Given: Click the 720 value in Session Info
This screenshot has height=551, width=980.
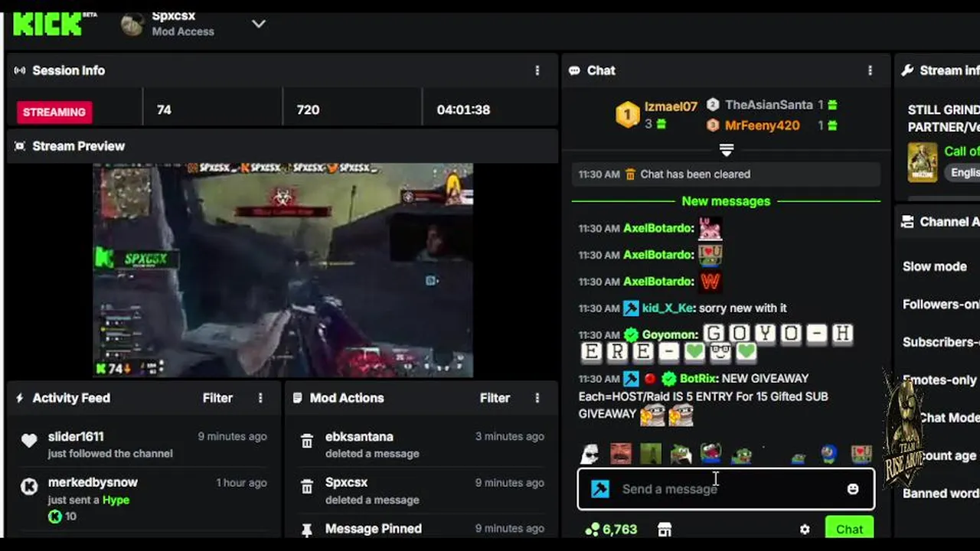Looking at the screenshot, I should [x=308, y=109].
